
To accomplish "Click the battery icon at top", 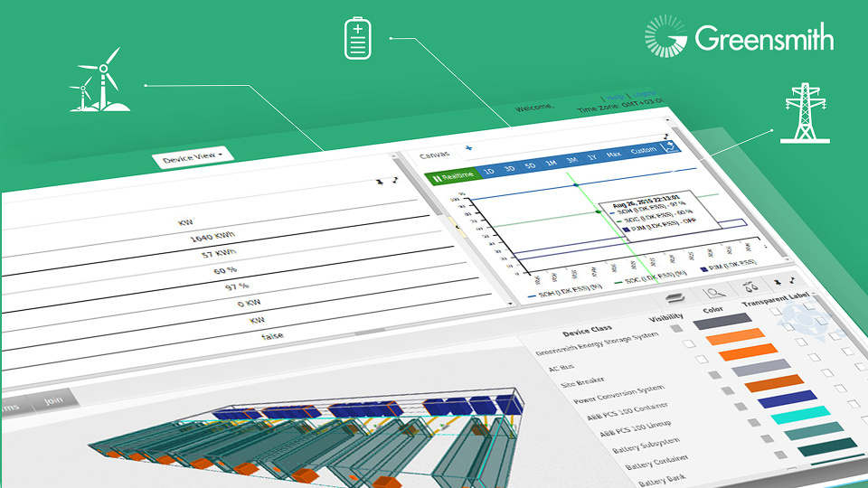I will pyautogui.click(x=358, y=40).
